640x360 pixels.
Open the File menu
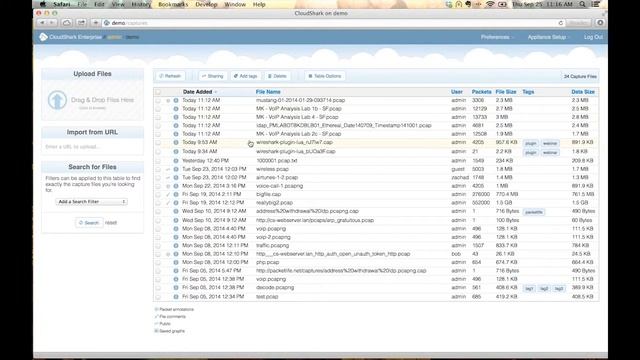(x=82, y=4)
